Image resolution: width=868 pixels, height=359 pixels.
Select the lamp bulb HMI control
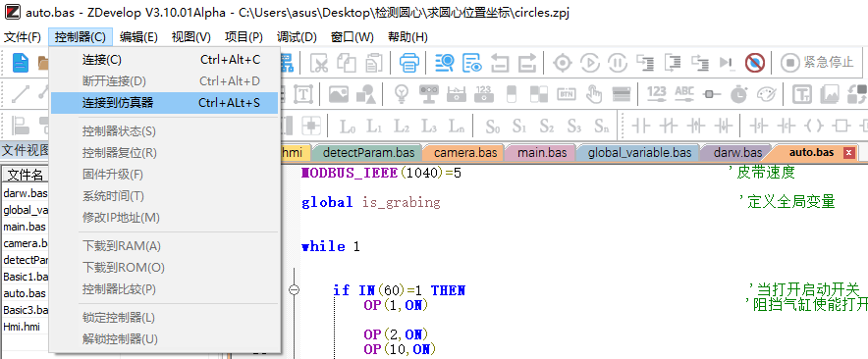[402, 94]
